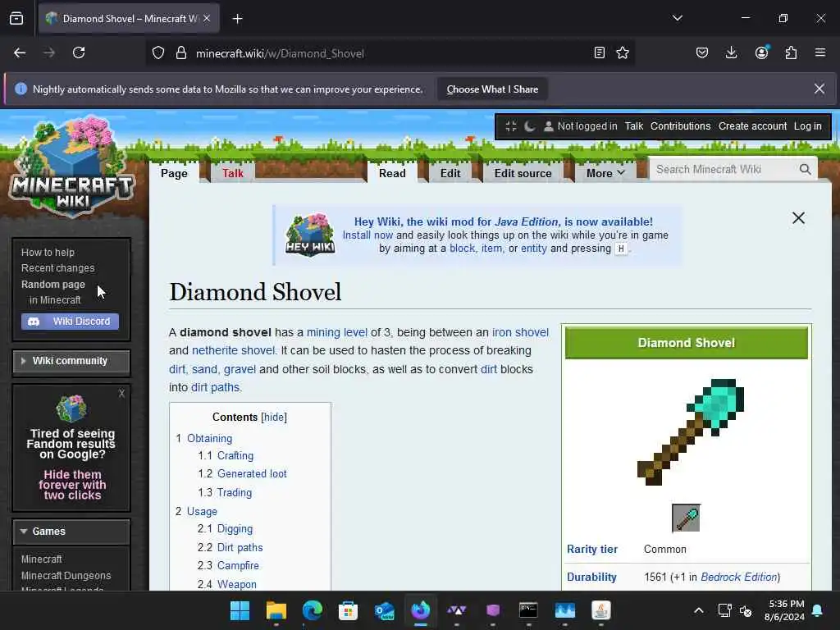The image size is (840, 630).
Task: Open Microsoft Store from taskbar
Action: (x=348, y=610)
